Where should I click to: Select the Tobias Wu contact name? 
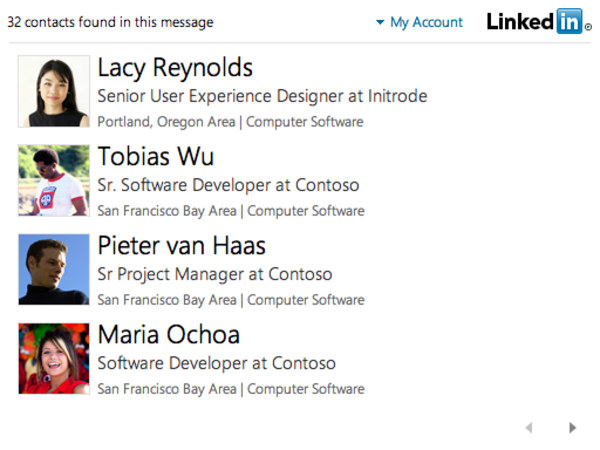pos(155,157)
